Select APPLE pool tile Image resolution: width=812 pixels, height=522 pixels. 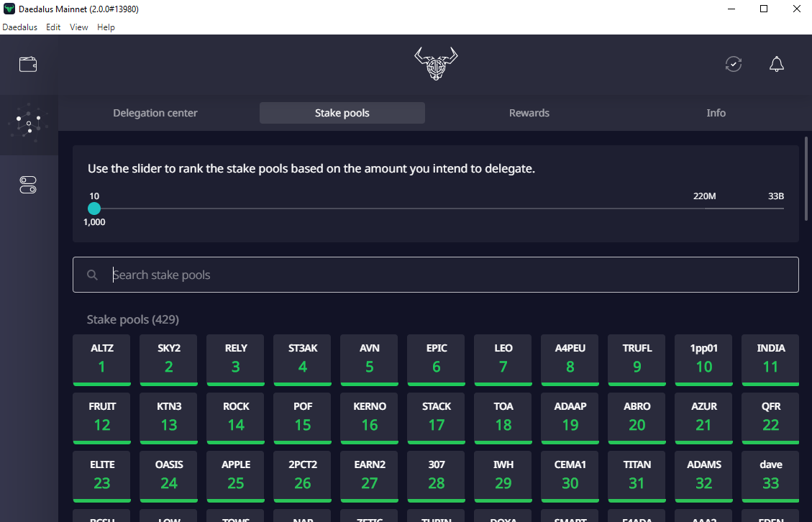(236, 477)
